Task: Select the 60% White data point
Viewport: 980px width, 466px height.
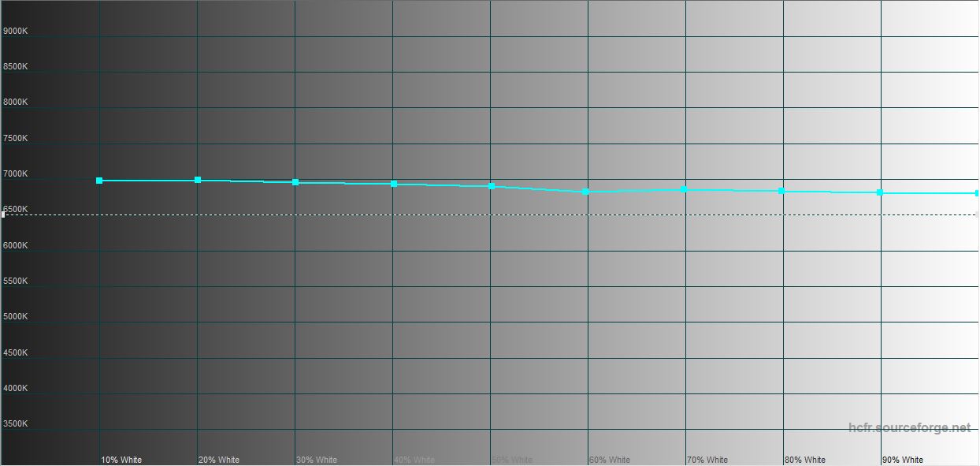Action: [x=585, y=192]
